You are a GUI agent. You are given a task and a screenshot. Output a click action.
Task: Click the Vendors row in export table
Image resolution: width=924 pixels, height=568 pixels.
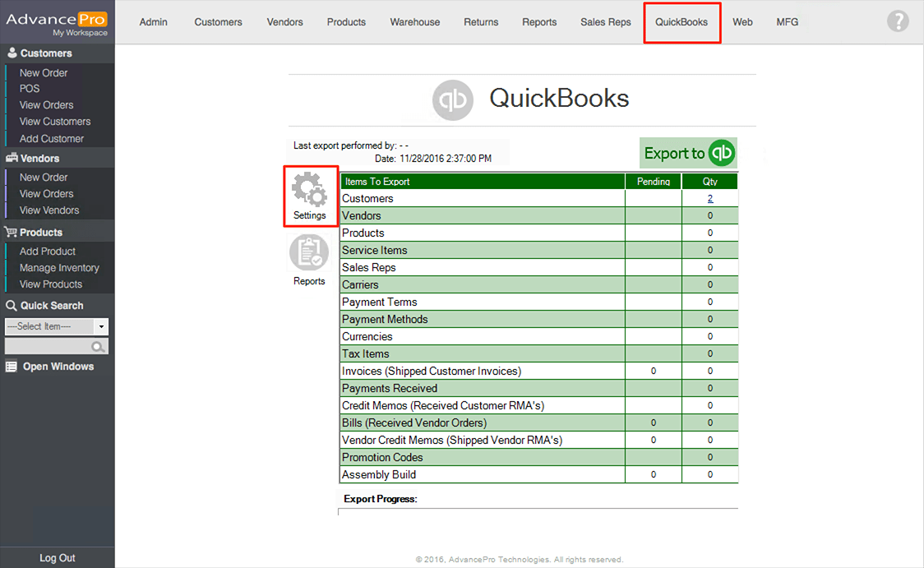pos(538,215)
